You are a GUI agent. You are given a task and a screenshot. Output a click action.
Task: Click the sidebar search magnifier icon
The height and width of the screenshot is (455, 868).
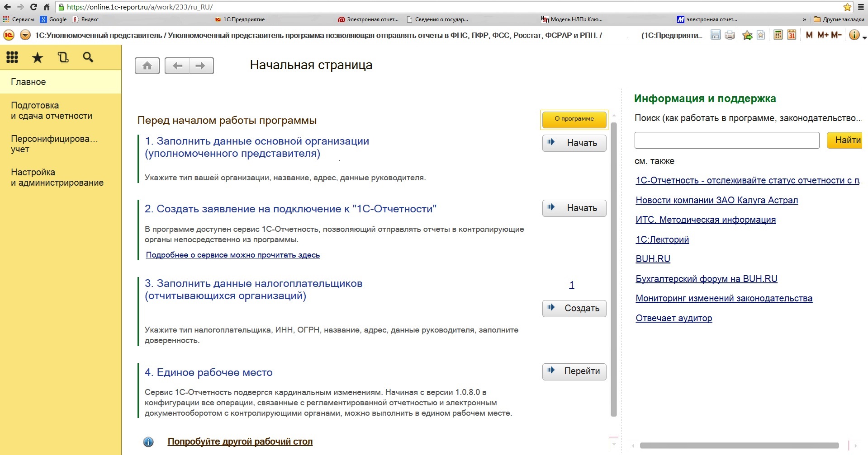click(x=88, y=57)
